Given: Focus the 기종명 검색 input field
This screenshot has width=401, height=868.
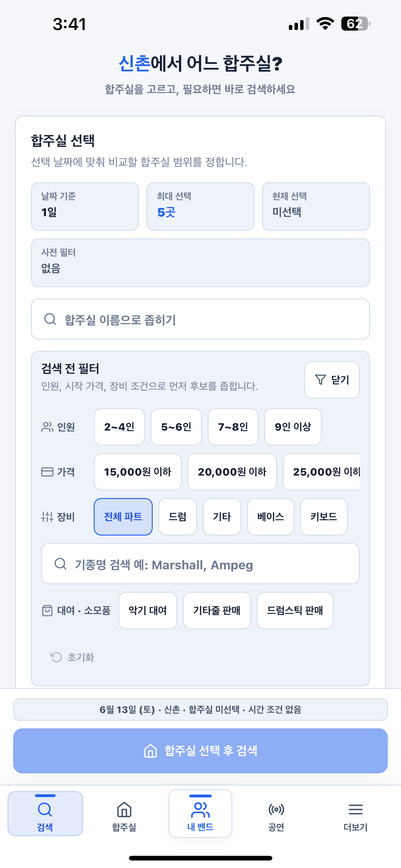Looking at the screenshot, I should point(200,564).
